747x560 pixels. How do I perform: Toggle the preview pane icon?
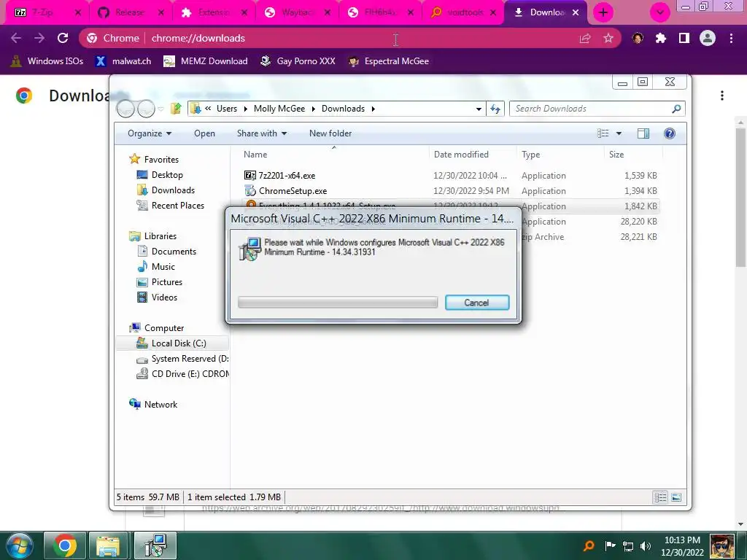643,133
